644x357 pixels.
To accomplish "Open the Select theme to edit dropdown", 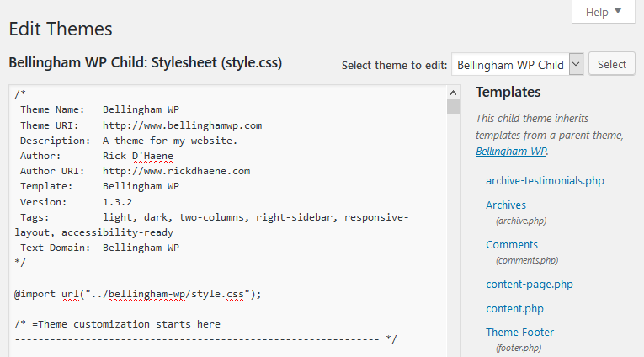I will click(x=517, y=64).
